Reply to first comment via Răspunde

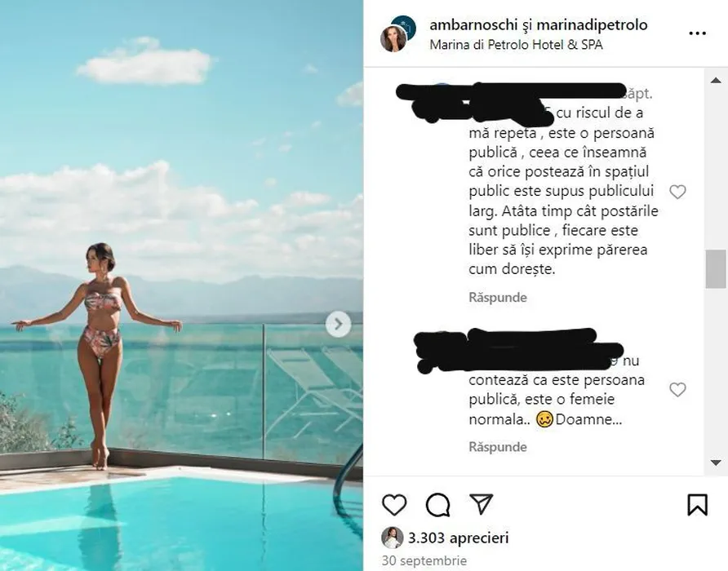tap(498, 298)
